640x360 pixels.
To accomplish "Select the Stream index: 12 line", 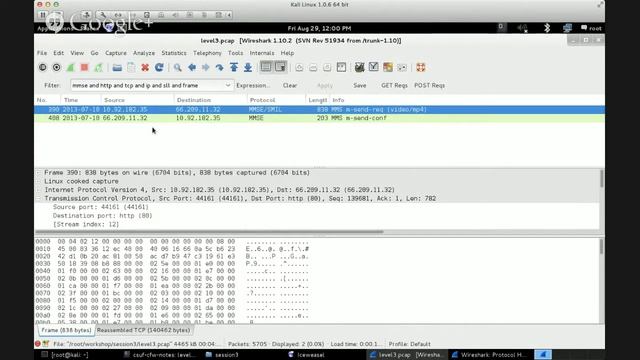I will tap(86, 224).
